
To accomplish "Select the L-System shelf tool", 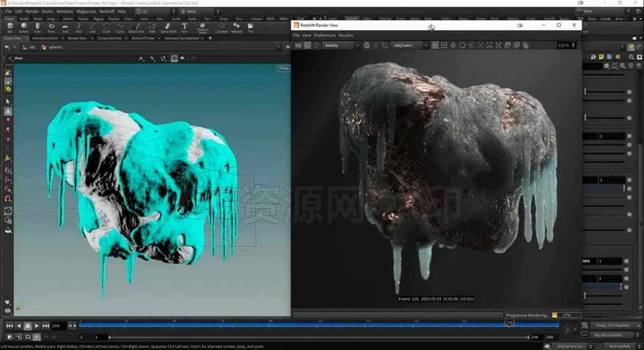I will [221, 28].
